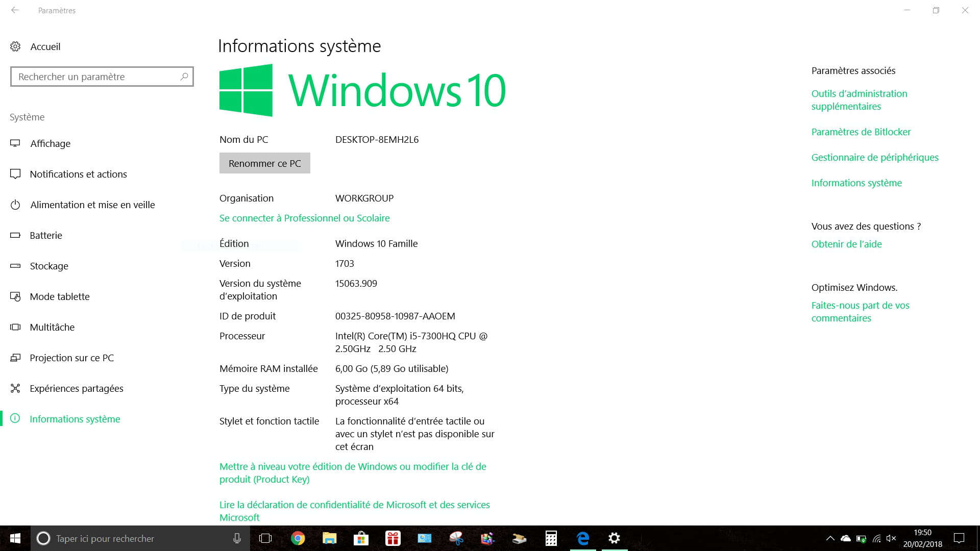Open Mode tablette settings

tap(60, 296)
